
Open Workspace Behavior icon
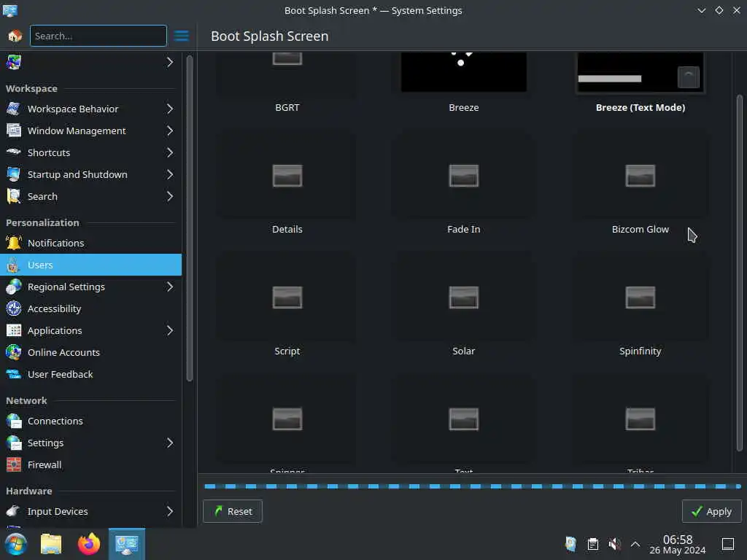coord(13,109)
